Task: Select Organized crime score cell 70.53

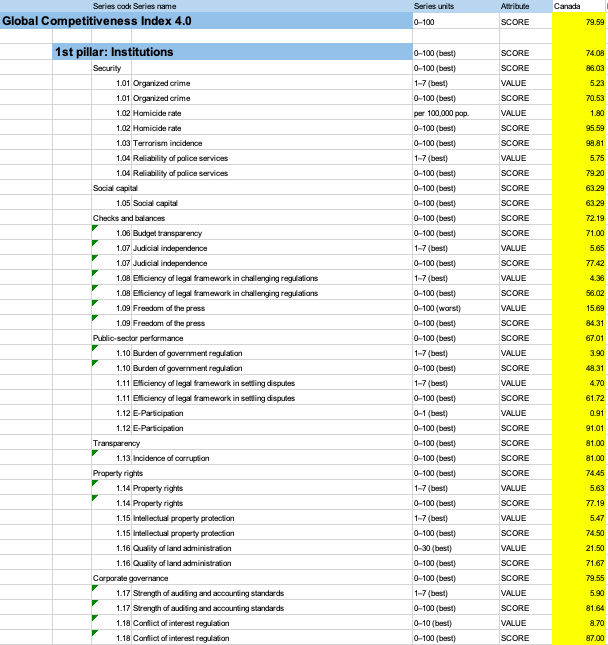Action: click(579, 98)
